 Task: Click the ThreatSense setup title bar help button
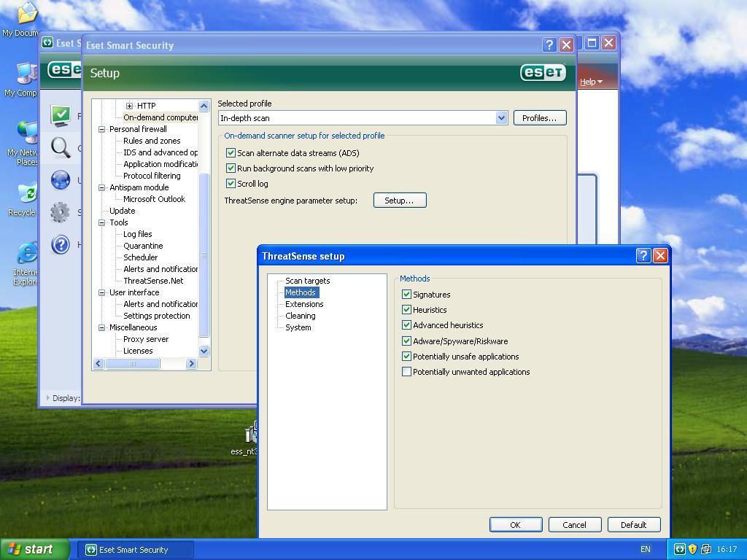pyautogui.click(x=643, y=255)
